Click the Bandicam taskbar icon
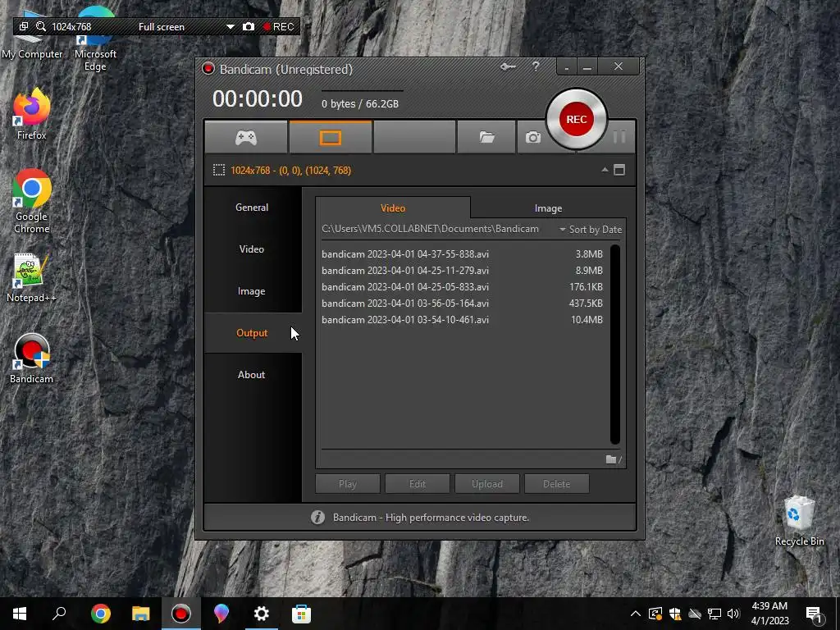840x630 pixels. point(181,614)
